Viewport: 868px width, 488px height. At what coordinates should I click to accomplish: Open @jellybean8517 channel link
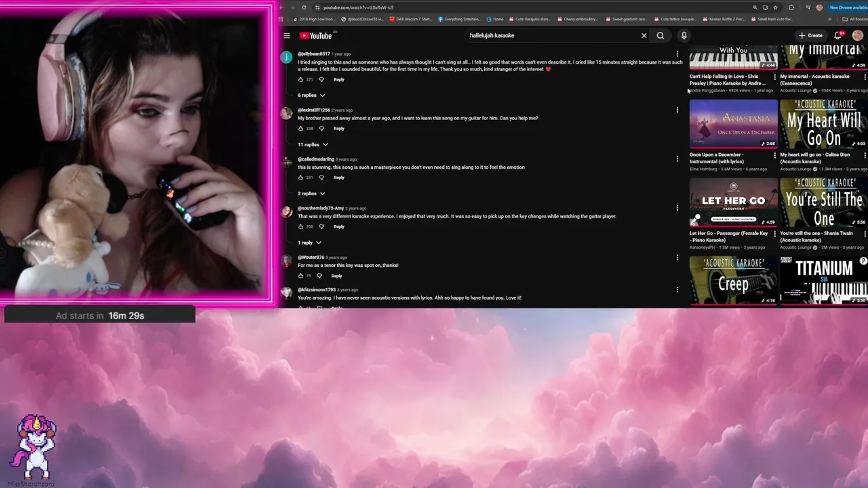click(x=314, y=54)
